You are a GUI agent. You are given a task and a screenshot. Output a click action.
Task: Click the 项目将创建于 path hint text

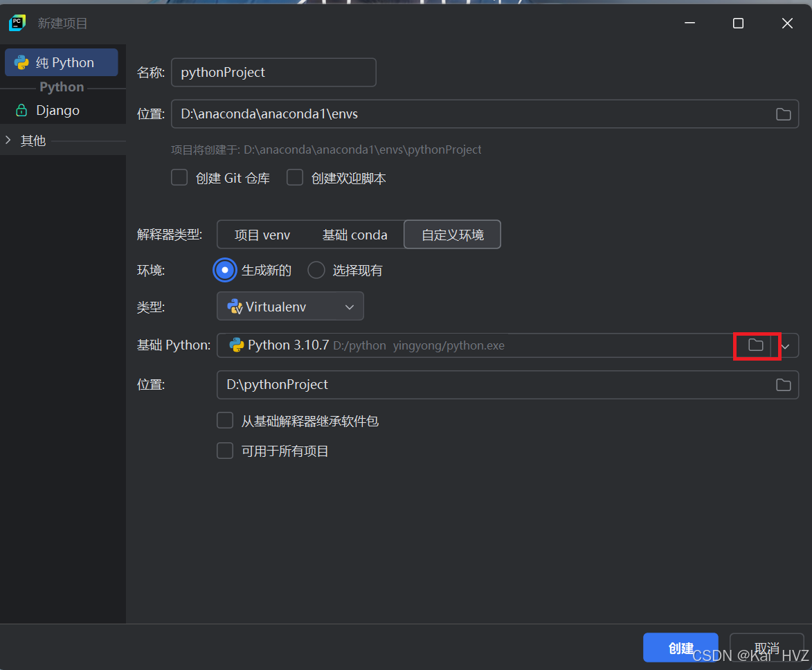(326, 150)
